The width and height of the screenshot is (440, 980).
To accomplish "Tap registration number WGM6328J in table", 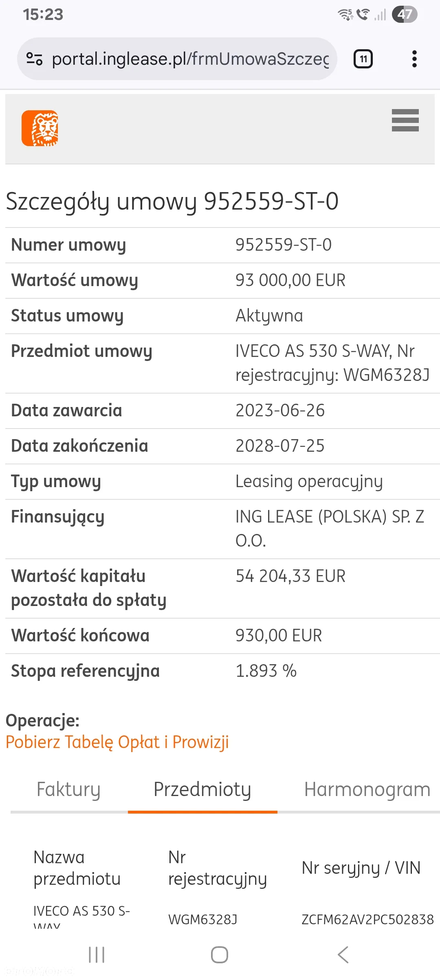I will point(202,919).
